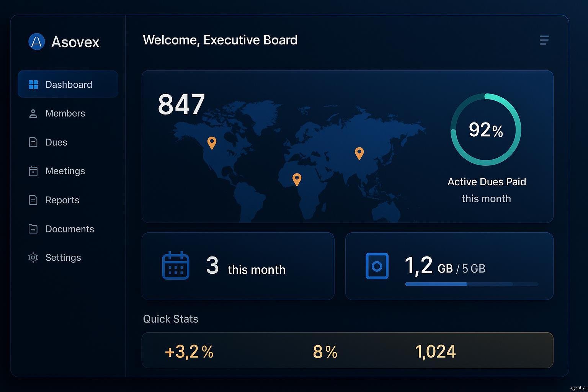Image resolution: width=588 pixels, height=392 pixels.
Task: Click the 92% Active Dues Paid ring
Action: tap(486, 130)
